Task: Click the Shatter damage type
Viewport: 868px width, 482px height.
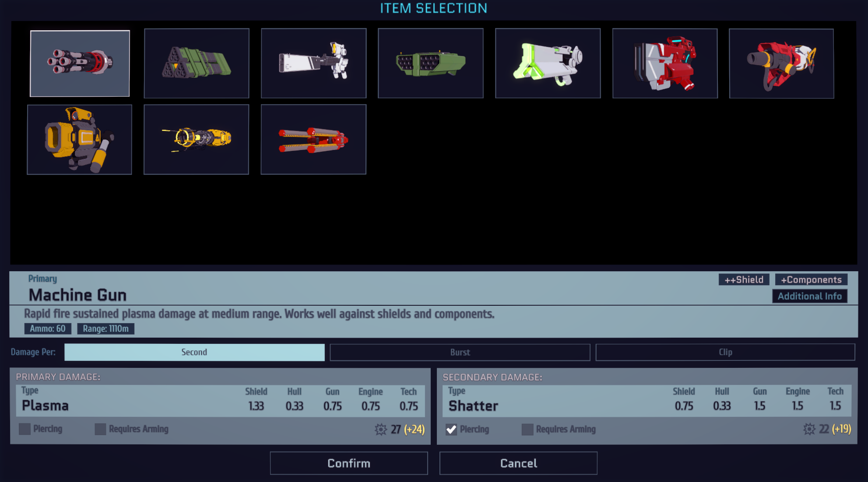Action: 473,406
